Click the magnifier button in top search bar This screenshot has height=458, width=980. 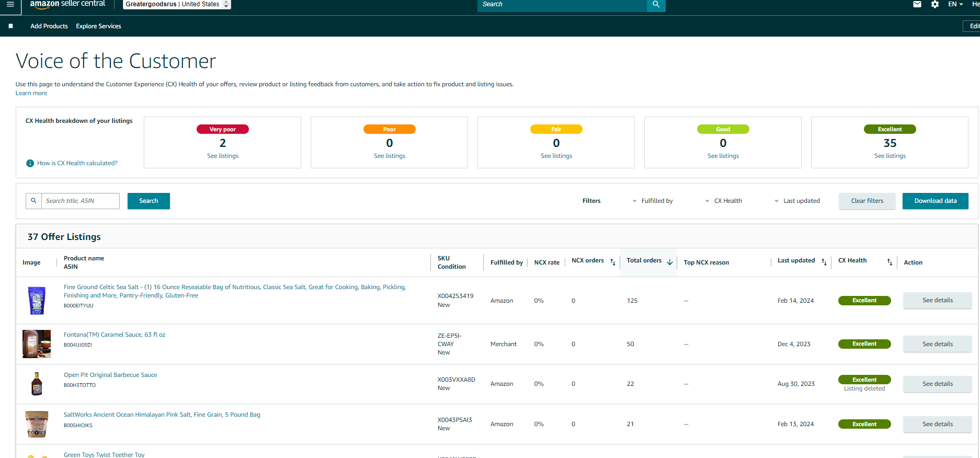click(656, 5)
